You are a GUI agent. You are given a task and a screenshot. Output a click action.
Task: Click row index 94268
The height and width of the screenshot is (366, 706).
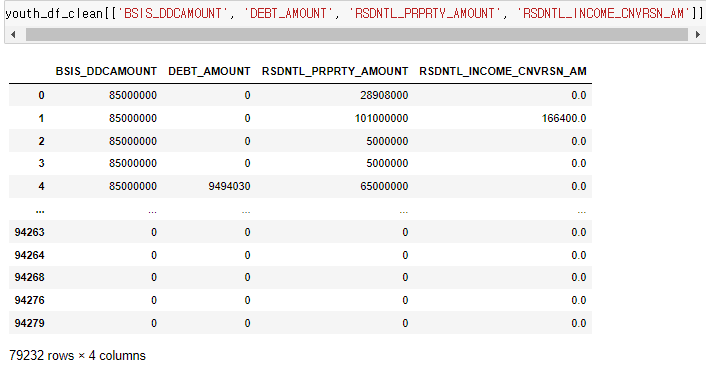[x=29, y=277]
